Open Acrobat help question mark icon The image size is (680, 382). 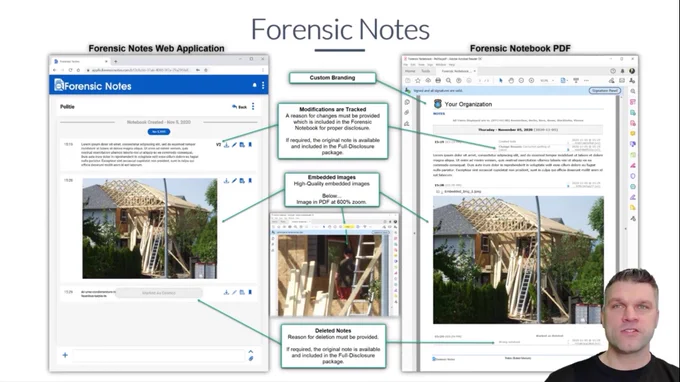click(x=613, y=71)
